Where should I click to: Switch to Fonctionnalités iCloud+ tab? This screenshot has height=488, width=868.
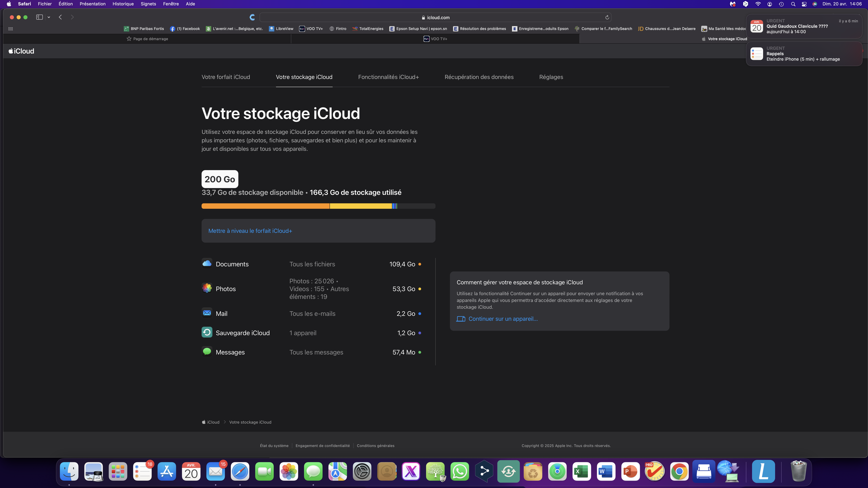point(388,77)
